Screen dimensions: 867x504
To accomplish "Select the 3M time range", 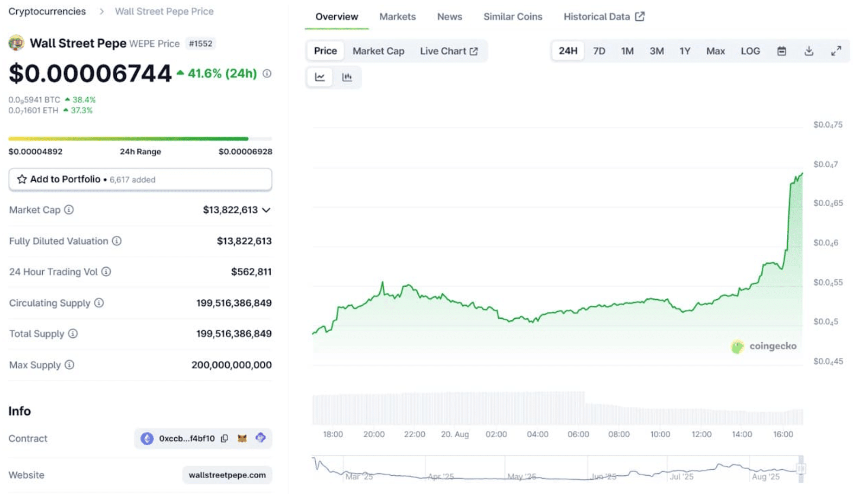I will tap(657, 51).
